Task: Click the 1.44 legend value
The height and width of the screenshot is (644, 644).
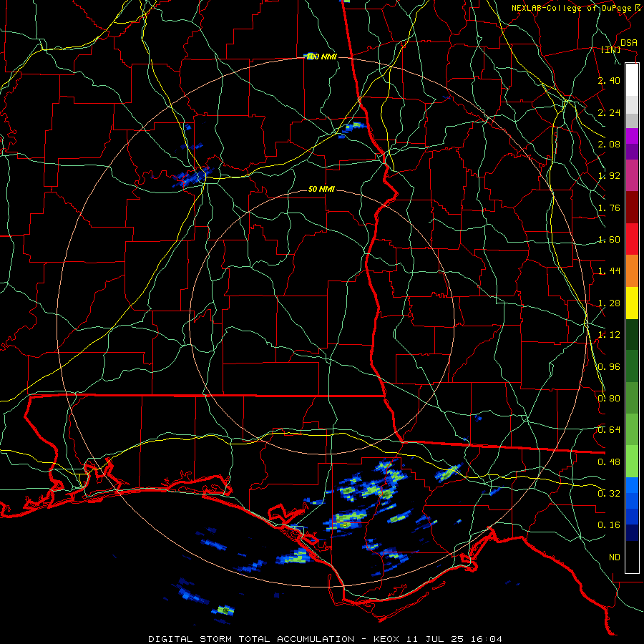Action: (x=609, y=270)
